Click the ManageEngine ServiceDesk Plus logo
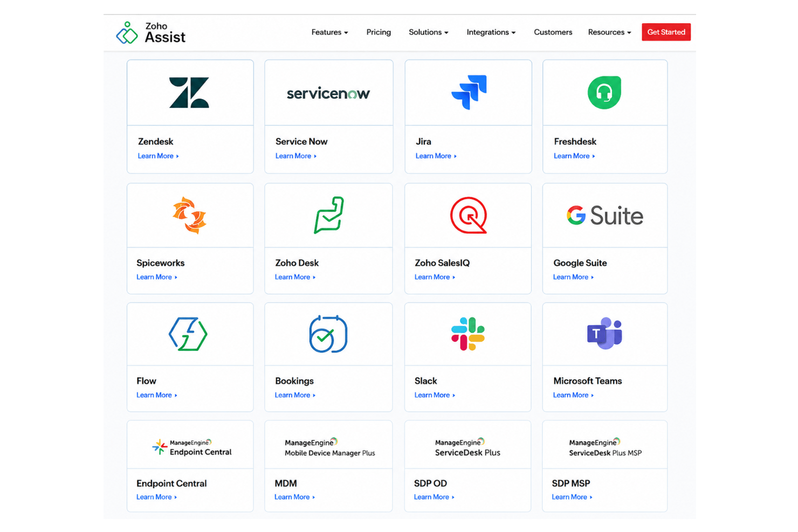Viewport: 798px width, 532px height. 467,447
